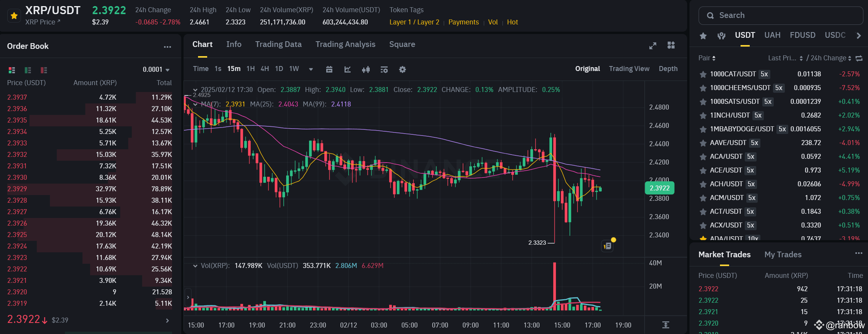Image resolution: width=868 pixels, height=334 pixels.
Task: Select the 15m chart interval
Action: [234, 69]
